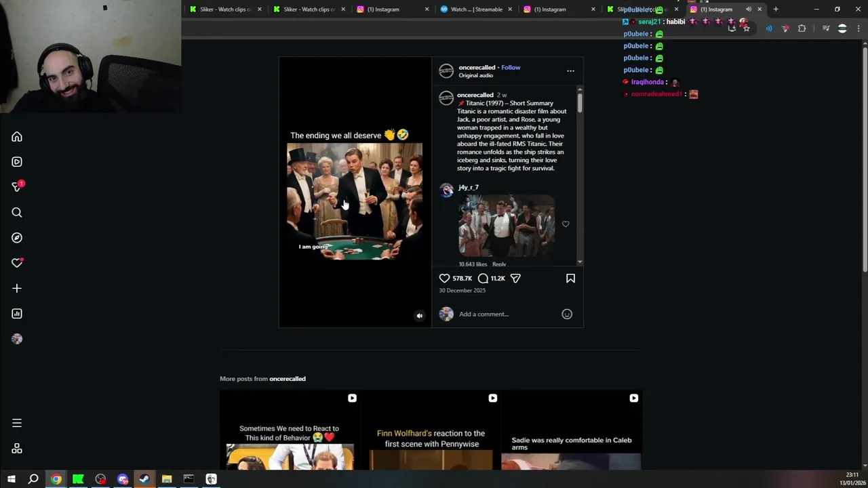Screen dimensions: 868x488
Task: Save the post with the bookmark icon
Action: pos(570,279)
